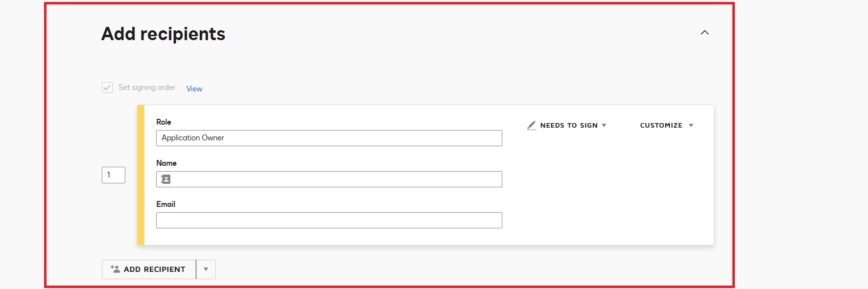Open the address book icon in Name field
Viewport: 868px width, 289px height.
(x=166, y=179)
